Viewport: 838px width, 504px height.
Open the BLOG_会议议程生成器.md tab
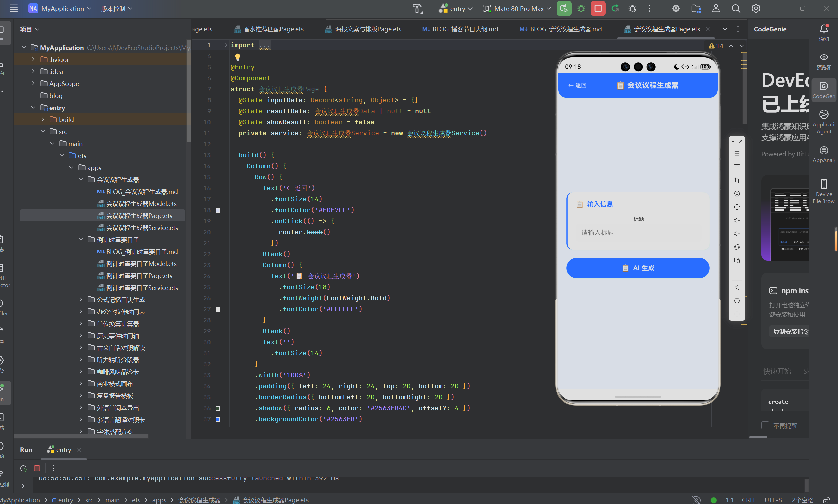click(561, 29)
